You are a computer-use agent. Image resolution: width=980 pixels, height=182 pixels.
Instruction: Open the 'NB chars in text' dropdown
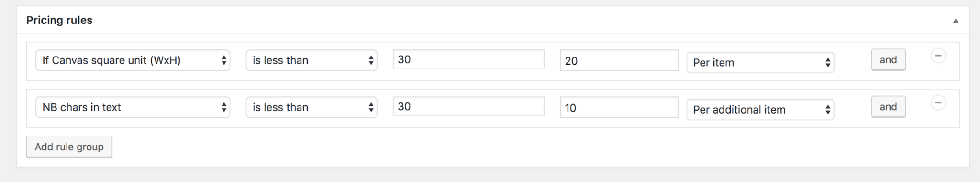pos(133,107)
